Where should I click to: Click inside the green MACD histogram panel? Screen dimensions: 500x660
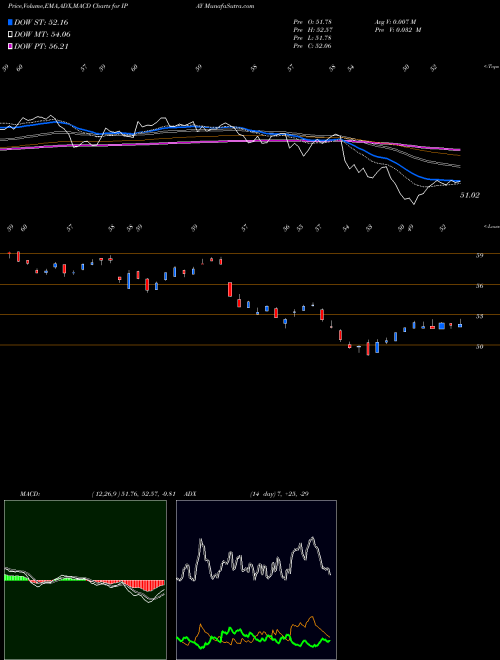coord(85,580)
